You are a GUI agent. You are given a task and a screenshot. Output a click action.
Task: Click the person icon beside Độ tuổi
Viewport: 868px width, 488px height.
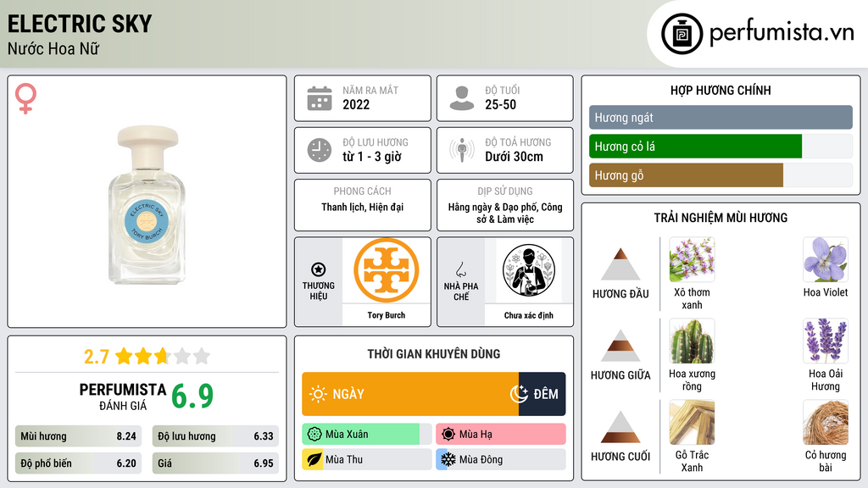point(462,98)
